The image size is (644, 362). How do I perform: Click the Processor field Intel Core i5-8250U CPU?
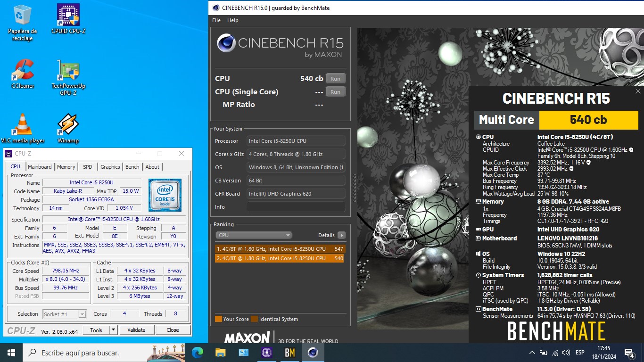click(296, 141)
